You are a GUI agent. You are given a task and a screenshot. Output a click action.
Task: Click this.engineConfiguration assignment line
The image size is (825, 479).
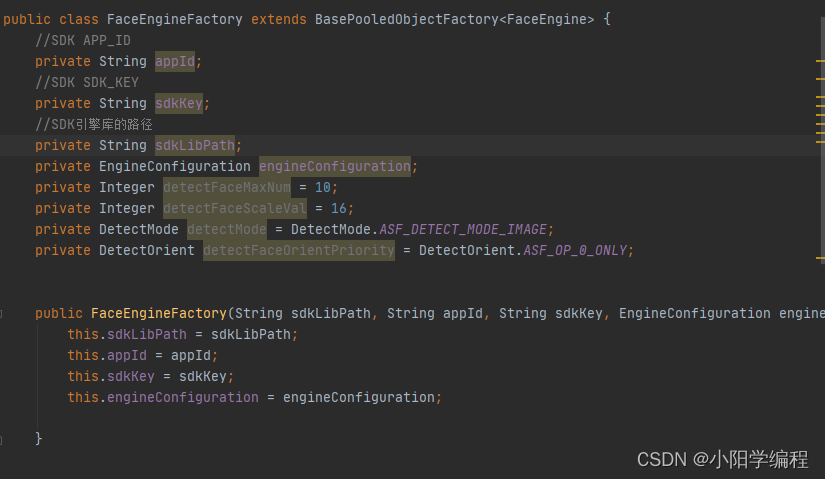[x=255, y=397]
